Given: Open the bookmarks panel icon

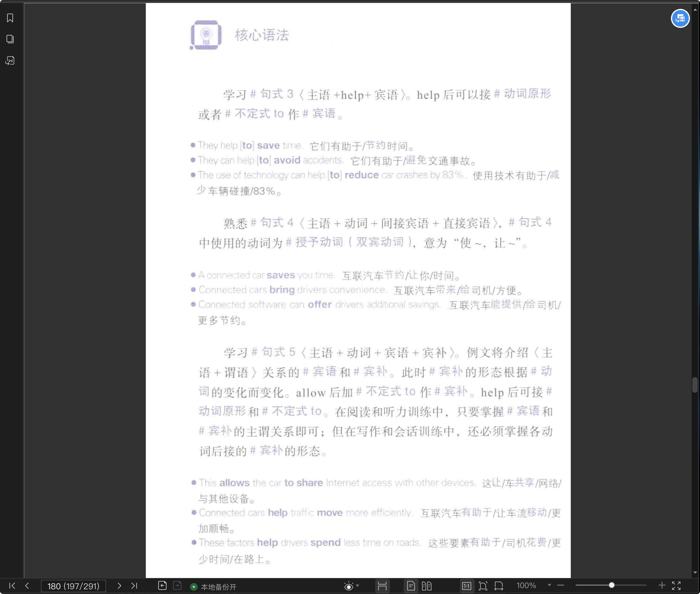Looking at the screenshot, I should 10,18.
